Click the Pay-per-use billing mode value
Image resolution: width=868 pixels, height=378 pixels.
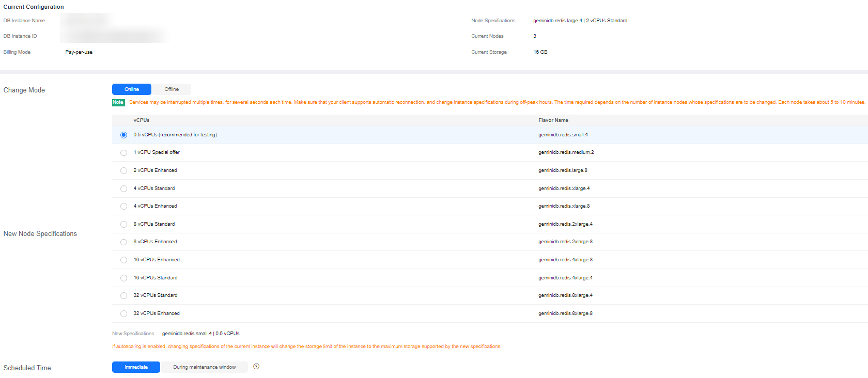[79, 52]
